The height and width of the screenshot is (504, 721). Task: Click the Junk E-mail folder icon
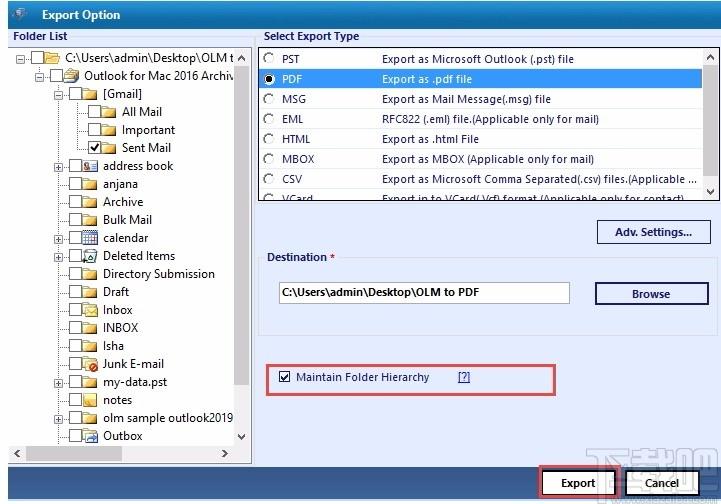(90, 364)
